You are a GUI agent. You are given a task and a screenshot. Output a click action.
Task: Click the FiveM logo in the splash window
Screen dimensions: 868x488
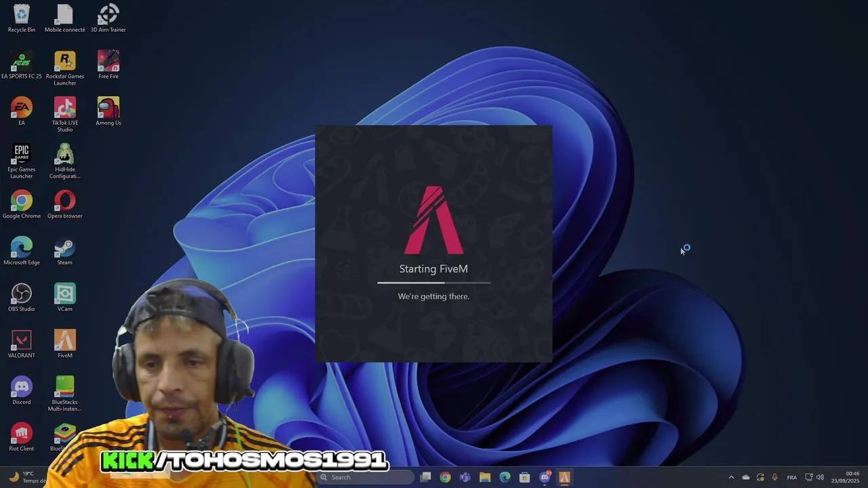[x=433, y=220]
